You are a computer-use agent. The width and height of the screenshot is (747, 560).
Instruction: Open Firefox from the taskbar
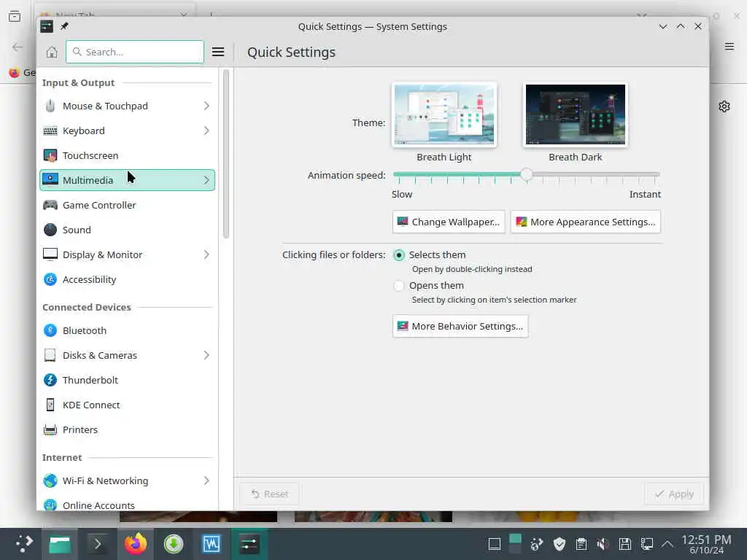[135, 544]
